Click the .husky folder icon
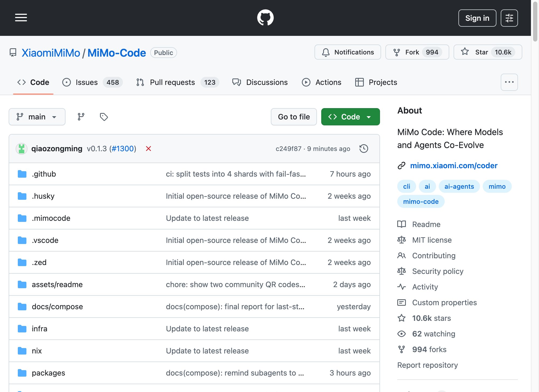539x392 pixels. tap(22, 196)
